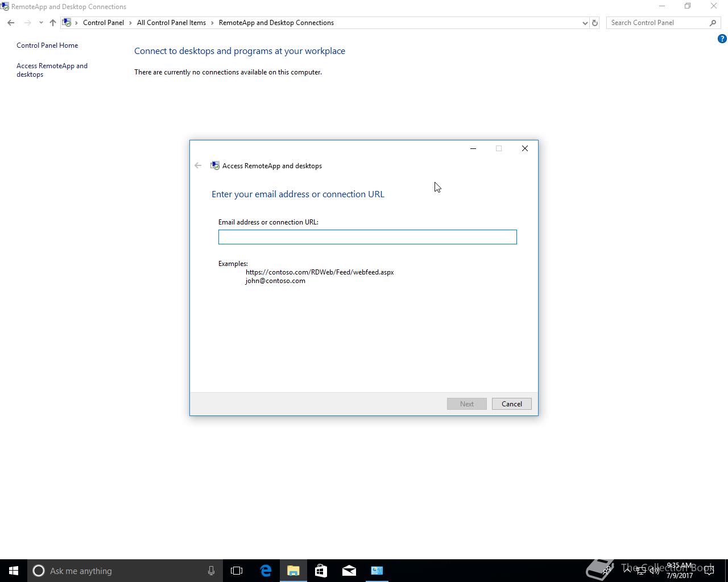Launch Microsoft Edge from the taskbar
728x582 pixels.
tap(266, 571)
